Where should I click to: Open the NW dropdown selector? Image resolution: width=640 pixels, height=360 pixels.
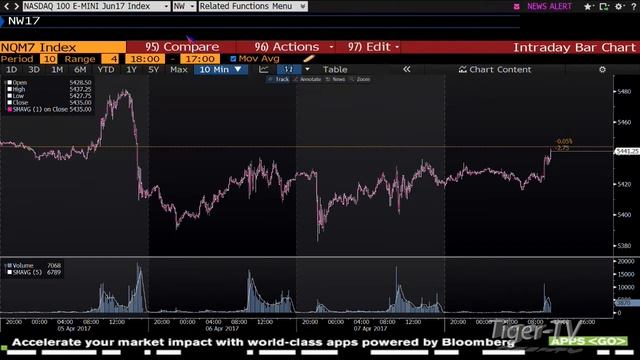[x=184, y=6]
